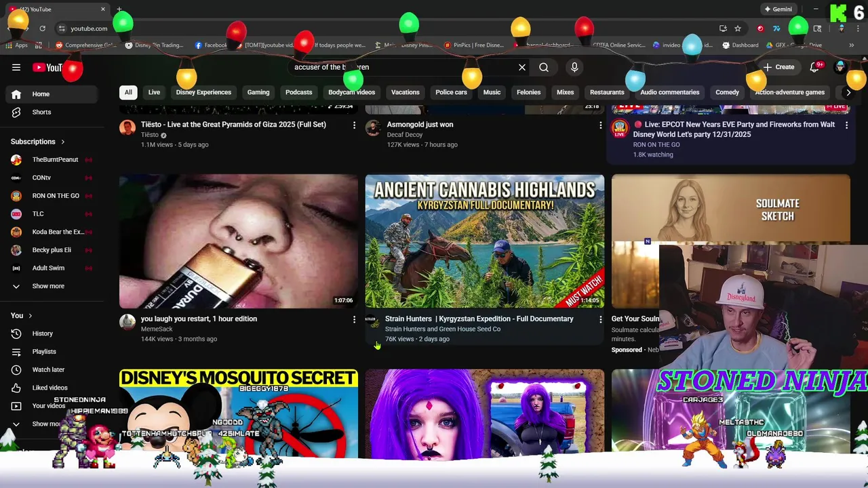Screen dimensions: 868x488
Task: Bookmark this page with star icon
Action: [738, 28]
